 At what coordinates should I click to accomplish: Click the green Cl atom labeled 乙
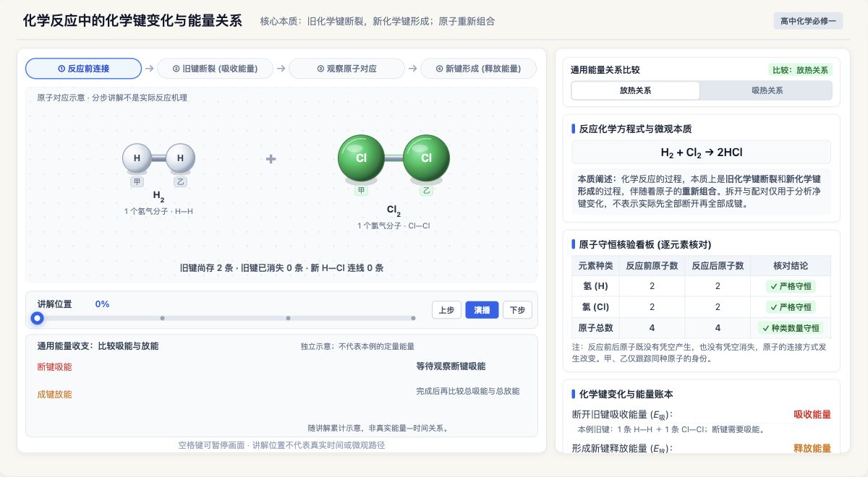(x=426, y=158)
